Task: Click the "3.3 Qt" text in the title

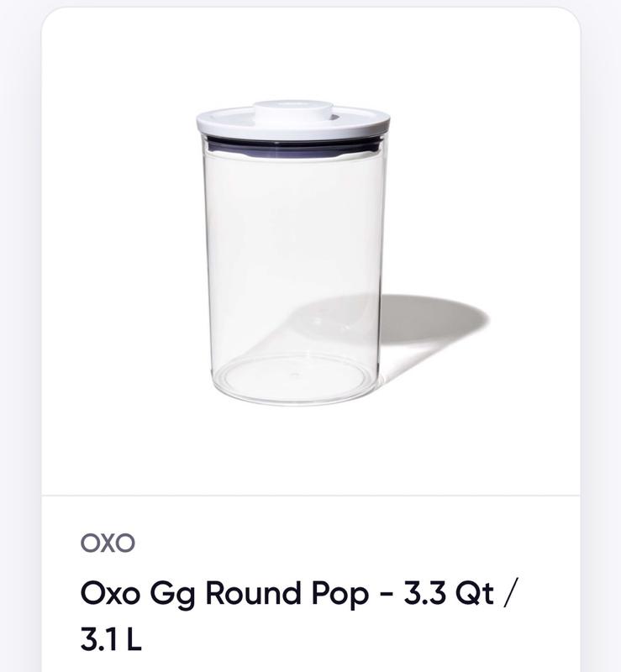Action: (x=450, y=595)
